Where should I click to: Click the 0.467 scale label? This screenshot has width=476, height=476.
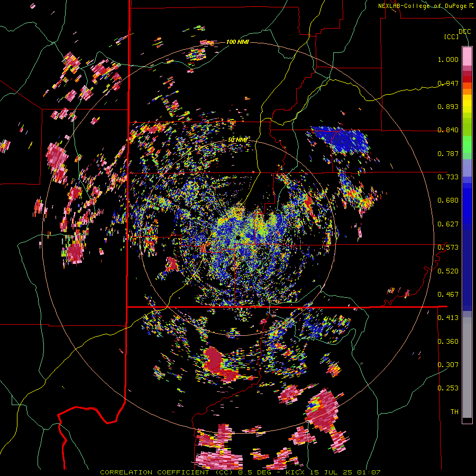pyautogui.click(x=448, y=295)
